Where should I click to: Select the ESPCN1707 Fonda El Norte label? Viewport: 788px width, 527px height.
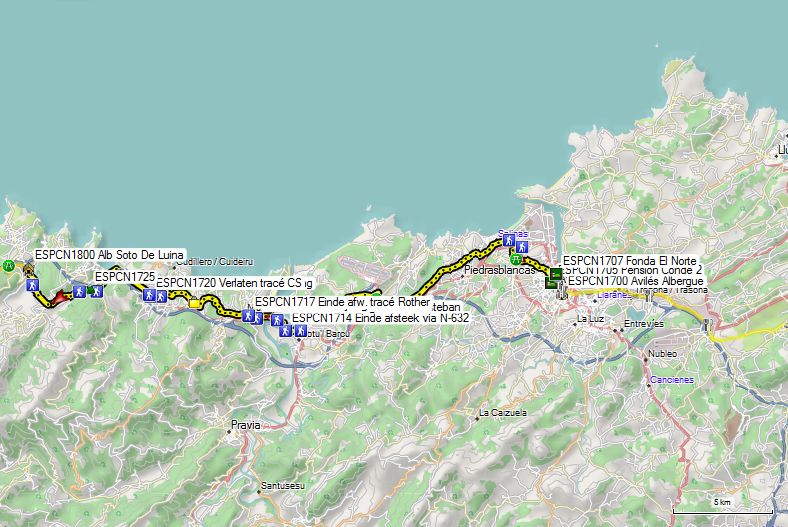tap(630, 261)
